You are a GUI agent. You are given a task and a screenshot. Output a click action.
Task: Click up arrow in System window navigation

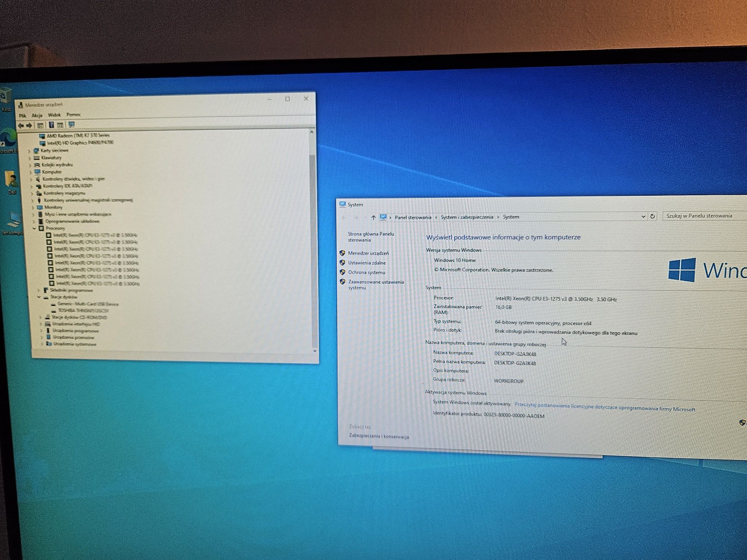tap(373, 218)
